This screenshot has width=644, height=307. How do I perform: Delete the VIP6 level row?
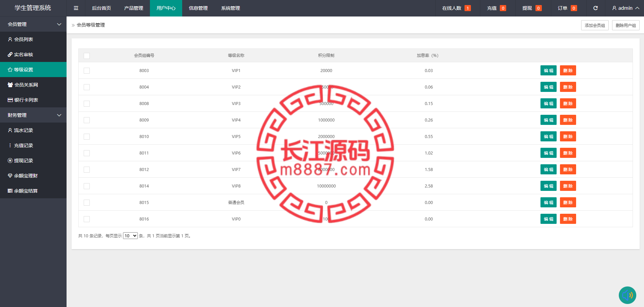[x=568, y=153]
